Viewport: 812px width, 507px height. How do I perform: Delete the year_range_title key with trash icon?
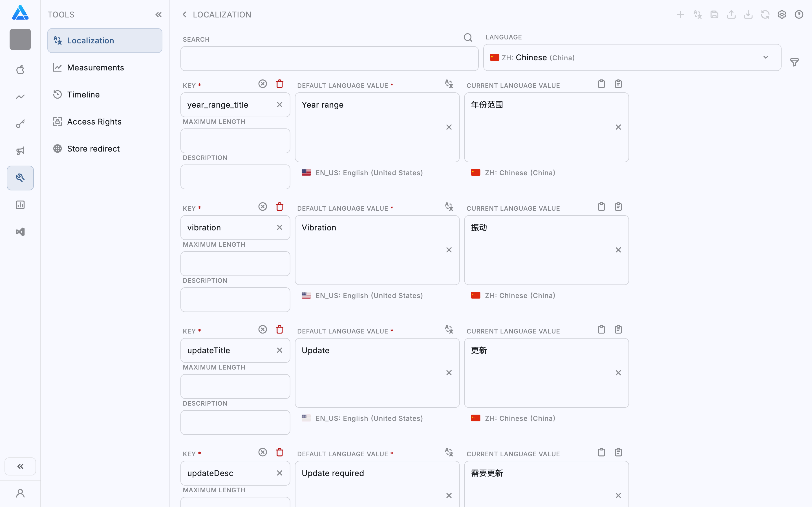279,84
